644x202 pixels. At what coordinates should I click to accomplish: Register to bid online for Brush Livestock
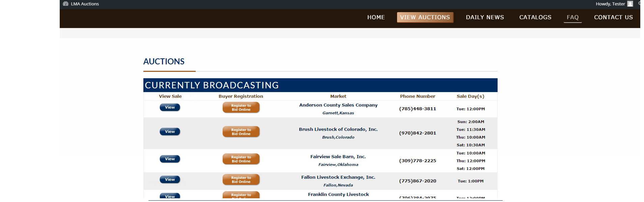tap(241, 132)
